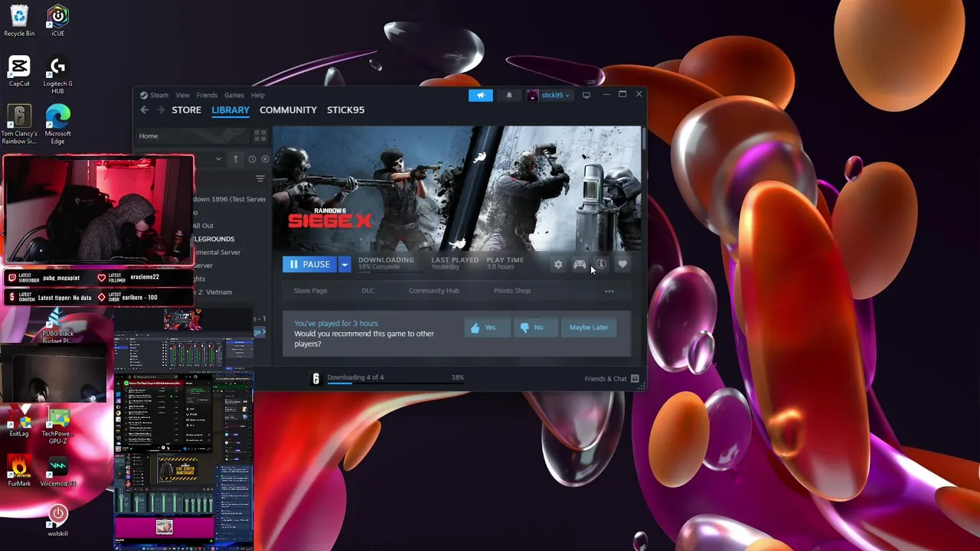Click the Steam back navigation arrow
The image size is (980, 551).
(x=144, y=110)
